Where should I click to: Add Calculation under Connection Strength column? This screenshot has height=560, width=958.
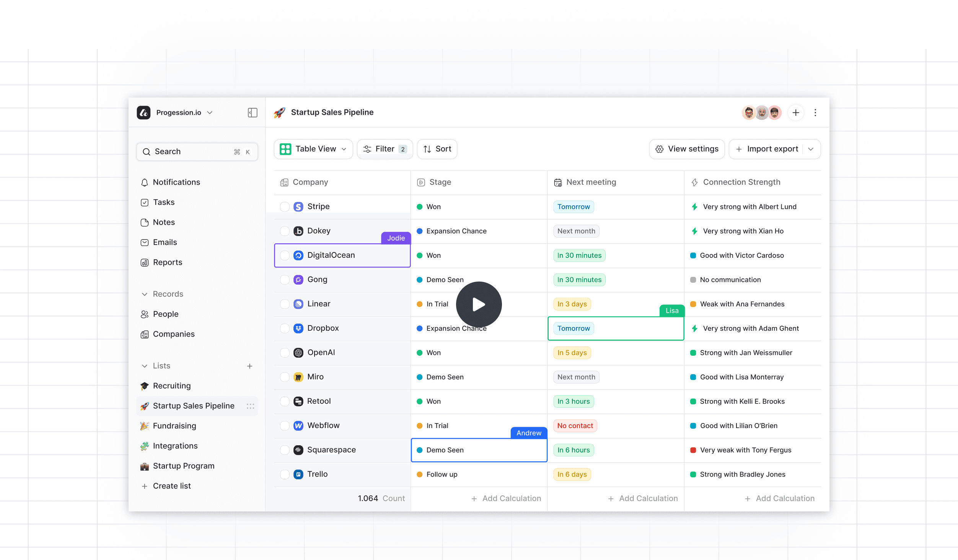(x=780, y=498)
